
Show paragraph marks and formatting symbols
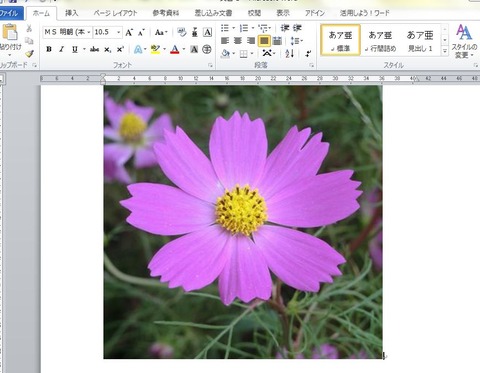(308, 53)
